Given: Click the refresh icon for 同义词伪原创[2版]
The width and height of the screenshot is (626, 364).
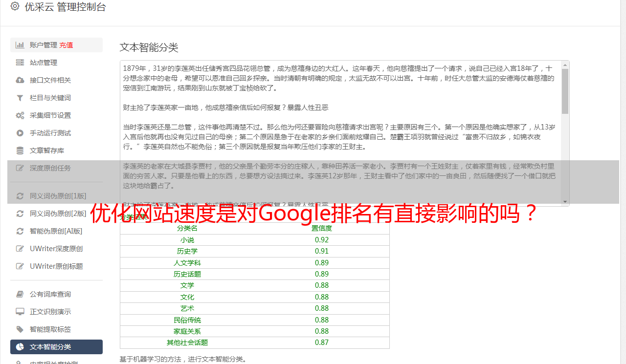Looking at the screenshot, I should [20, 214].
